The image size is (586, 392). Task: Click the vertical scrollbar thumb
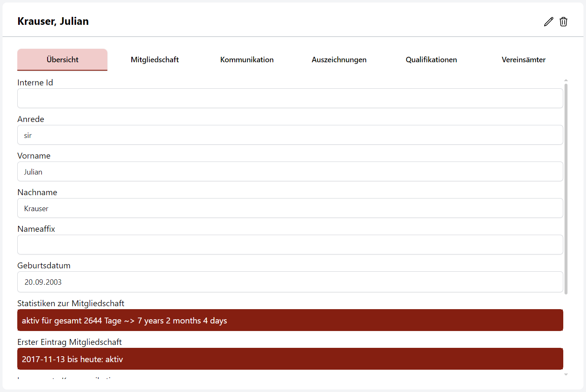566,188
